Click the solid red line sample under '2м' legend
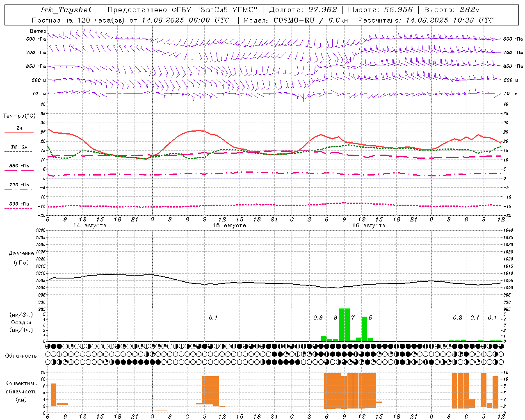 click(x=19, y=133)
